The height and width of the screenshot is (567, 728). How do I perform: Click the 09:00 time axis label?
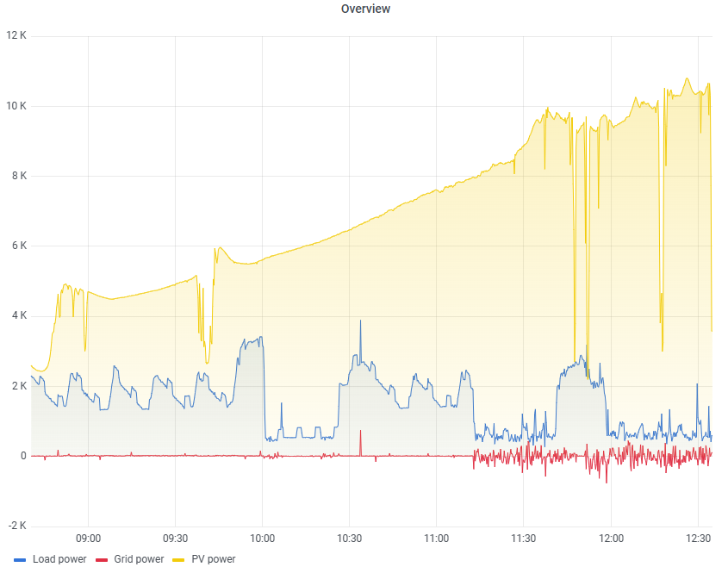89,539
